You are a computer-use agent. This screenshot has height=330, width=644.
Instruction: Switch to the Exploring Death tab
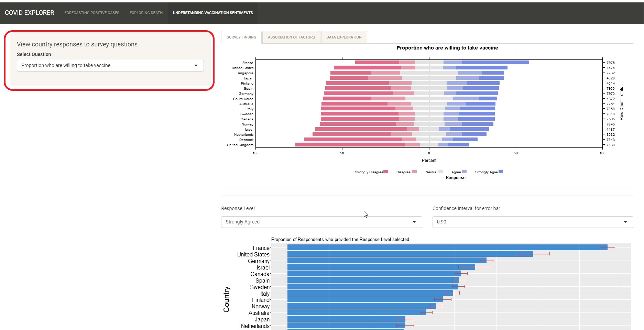[146, 13]
